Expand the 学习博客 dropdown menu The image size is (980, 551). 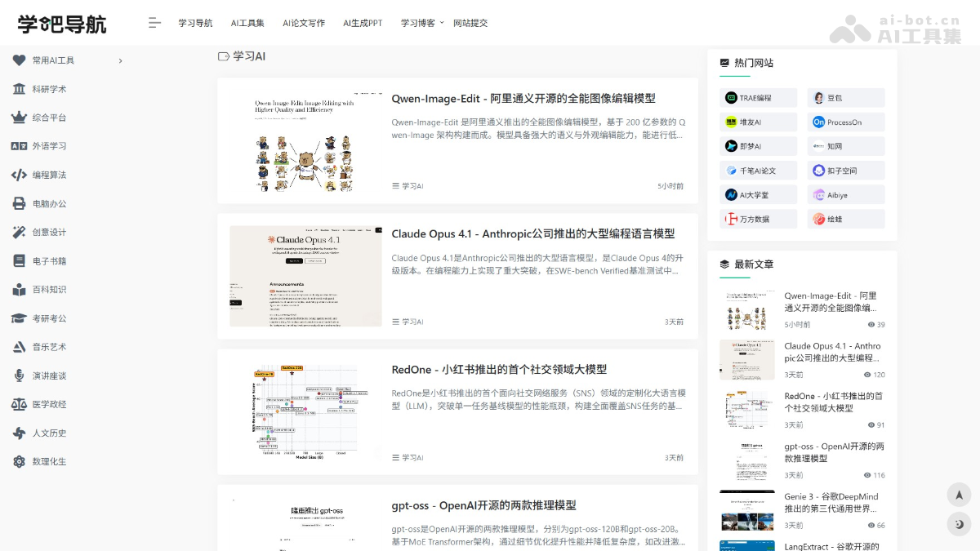click(419, 23)
